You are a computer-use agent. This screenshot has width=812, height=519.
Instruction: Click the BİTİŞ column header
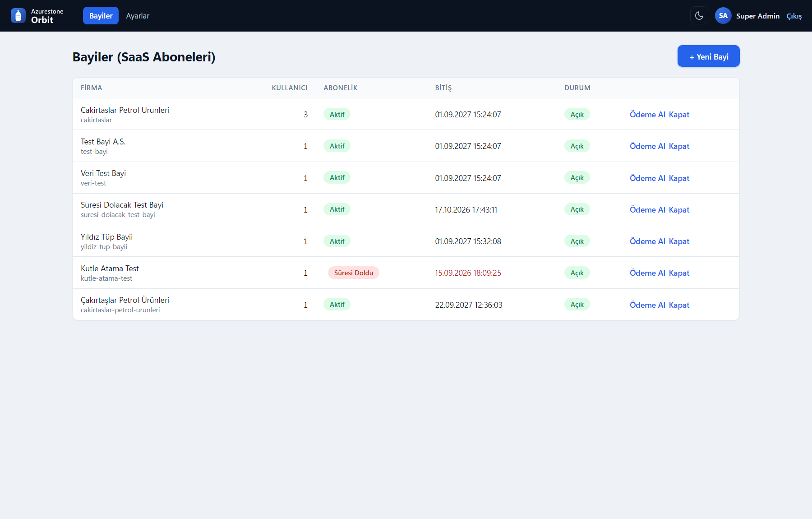point(443,88)
